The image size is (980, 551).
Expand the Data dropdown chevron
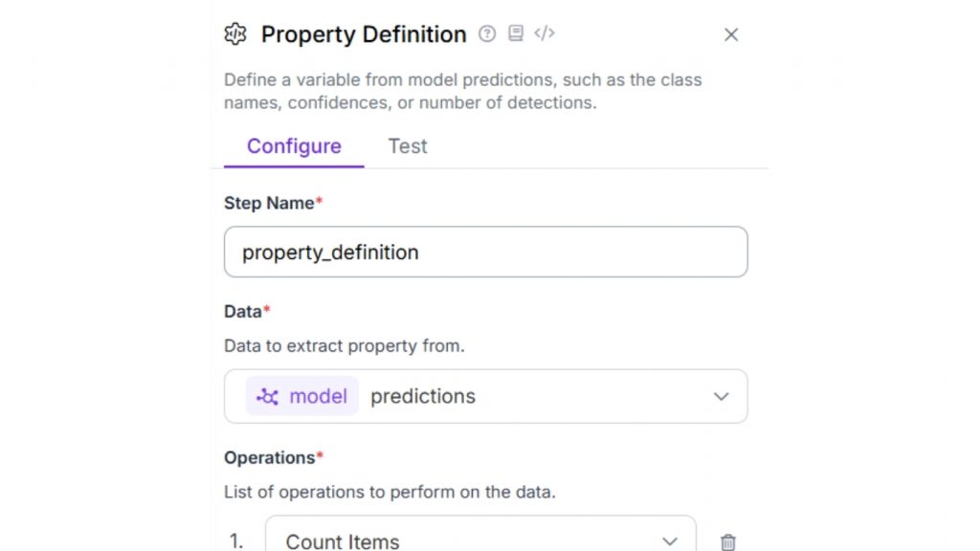[x=722, y=396]
